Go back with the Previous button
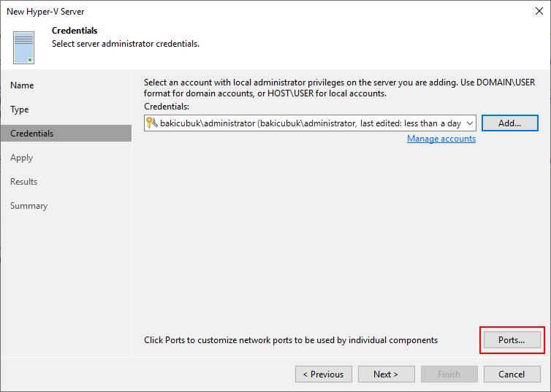 324,374
